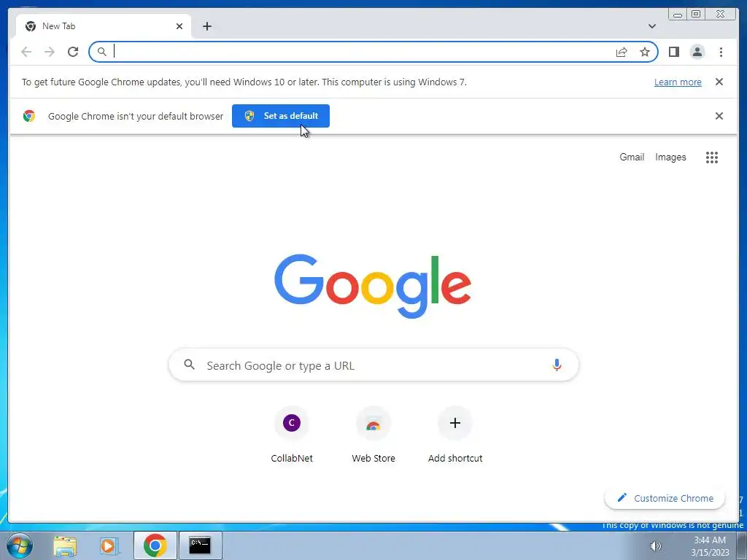Click the search icon in the address bar
The image size is (747, 560).
click(x=101, y=52)
